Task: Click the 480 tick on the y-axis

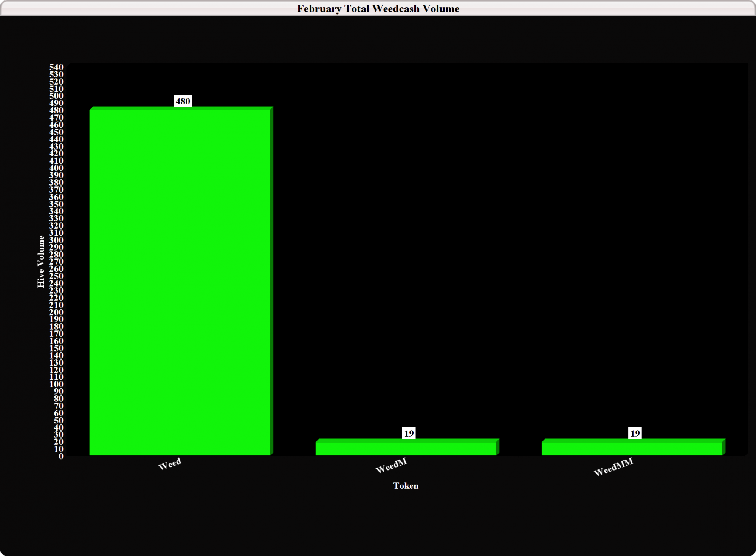Action: click(x=56, y=110)
